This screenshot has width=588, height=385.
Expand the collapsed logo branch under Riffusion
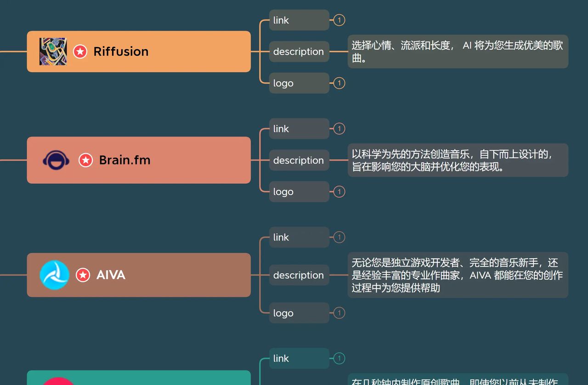339,83
